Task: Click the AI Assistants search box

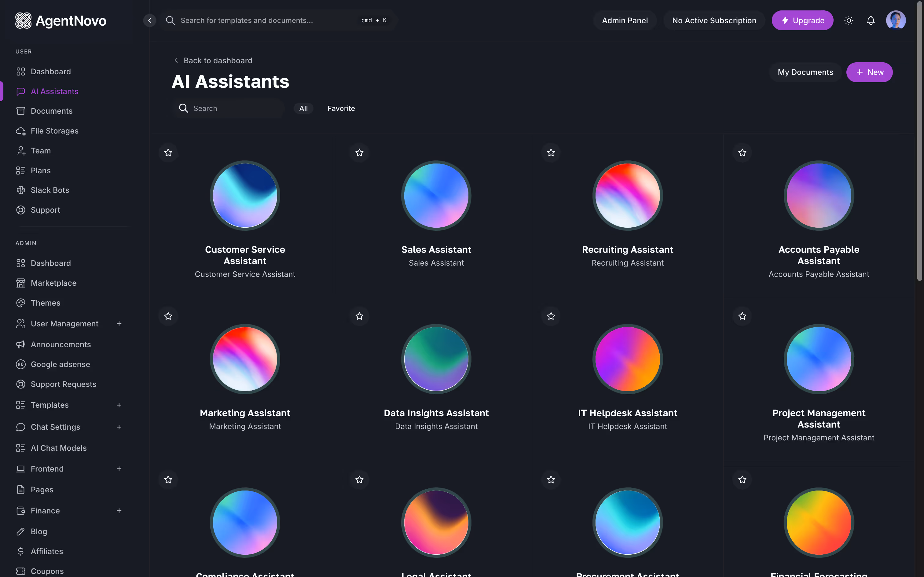Action: click(229, 108)
